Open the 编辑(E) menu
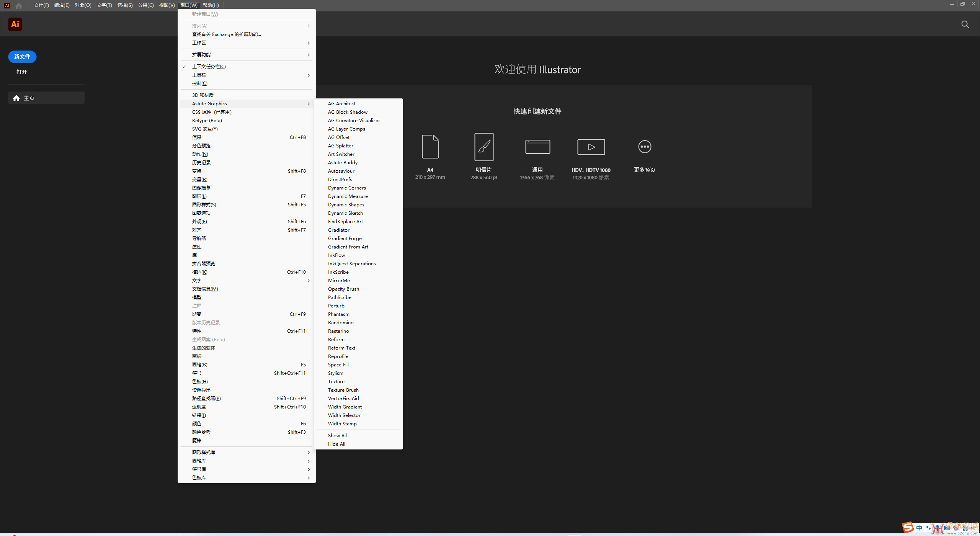The image size is (980, 536). [x=62, y=5]
